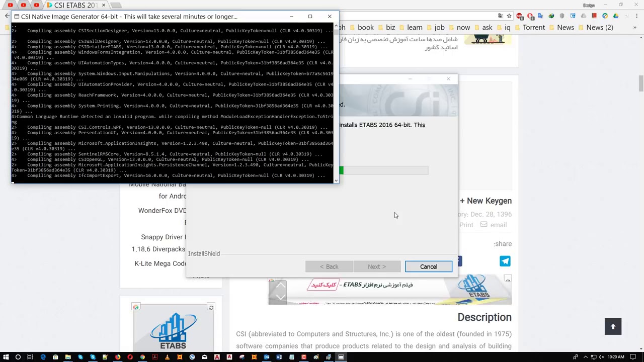The image size is (644, 362).
Task: Open the Action Center notifications icon
Action: (x=633, y=357)
